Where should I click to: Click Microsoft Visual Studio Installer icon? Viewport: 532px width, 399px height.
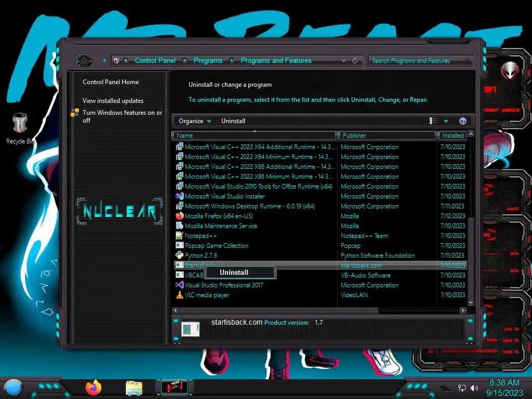179,196
